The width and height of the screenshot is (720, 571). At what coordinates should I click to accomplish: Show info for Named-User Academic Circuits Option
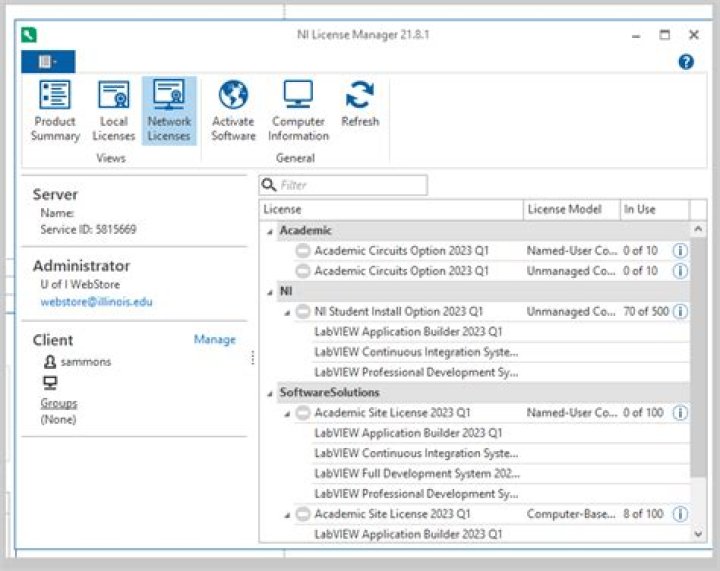680,251
